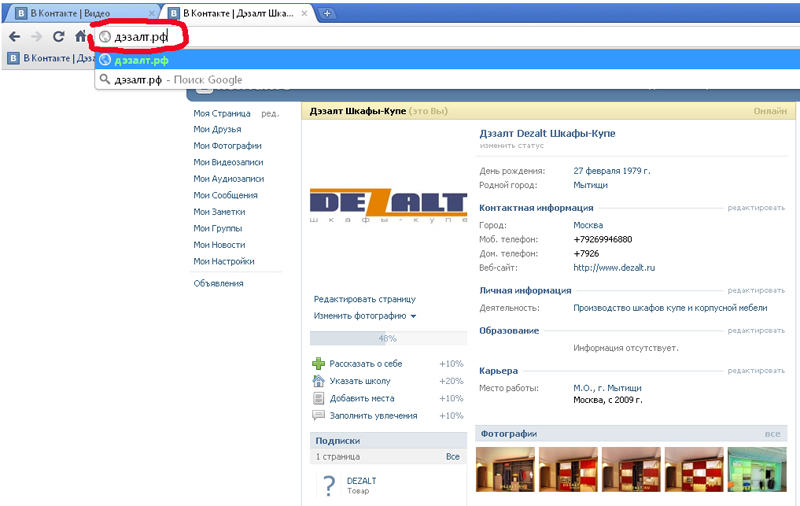800x506 pixels.
Task: Click the 'Добавить места' list icon
Action: tap(318, 398)
